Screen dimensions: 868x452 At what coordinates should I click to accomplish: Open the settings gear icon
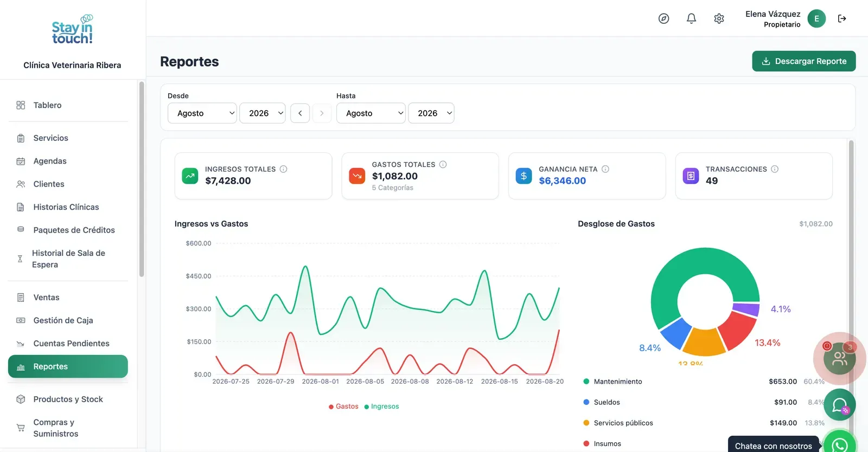(719, 18)
